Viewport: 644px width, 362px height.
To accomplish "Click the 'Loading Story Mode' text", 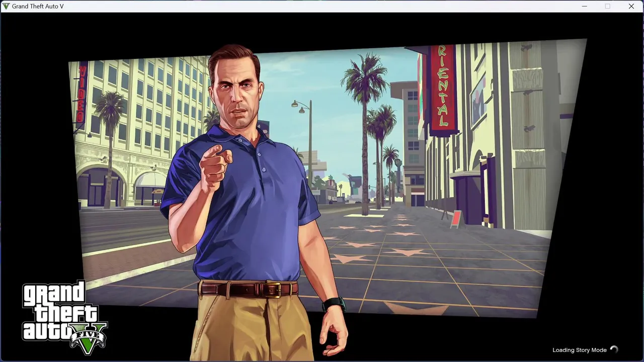I will coord(579,350).
